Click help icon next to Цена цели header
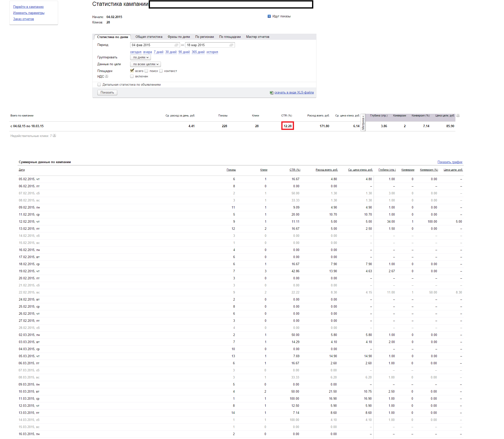 [458, 116]
